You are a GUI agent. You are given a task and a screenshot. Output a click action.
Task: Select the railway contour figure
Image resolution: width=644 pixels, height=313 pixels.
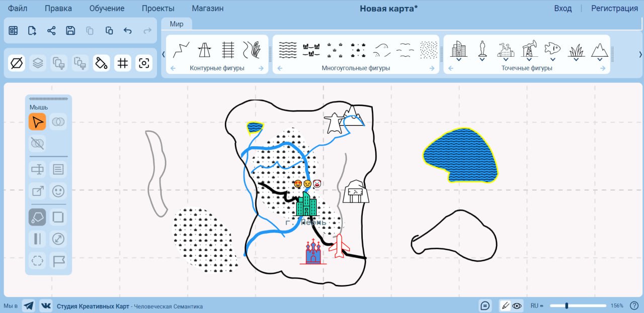point(228,49)
